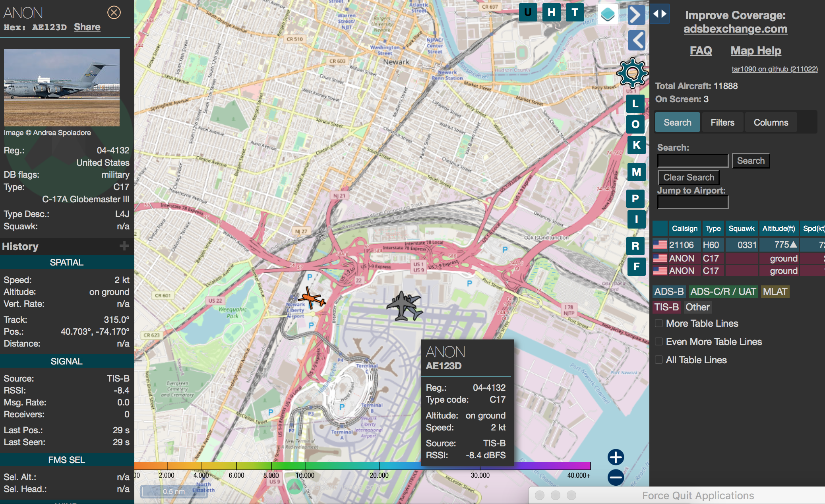Sort table by Callsign column
This screenshot has width=825, height=504.
click(685, 229)
